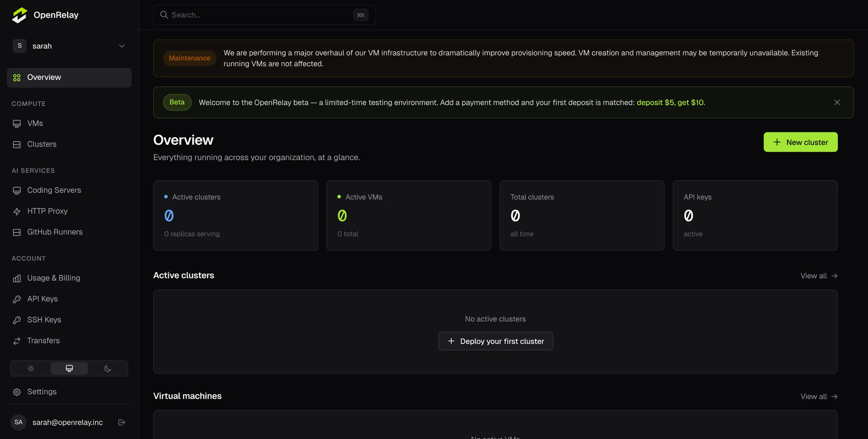Click the Usage & Billing chart icon

click(x=17, y=278)
